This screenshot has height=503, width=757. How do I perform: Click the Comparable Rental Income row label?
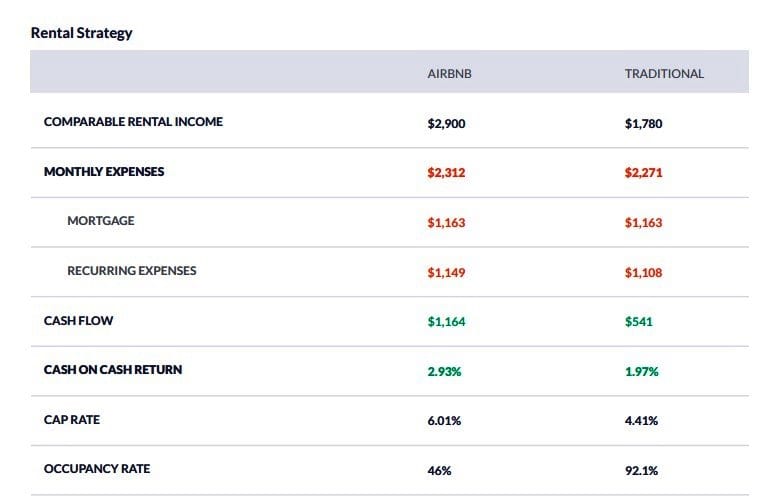(133, 122)
